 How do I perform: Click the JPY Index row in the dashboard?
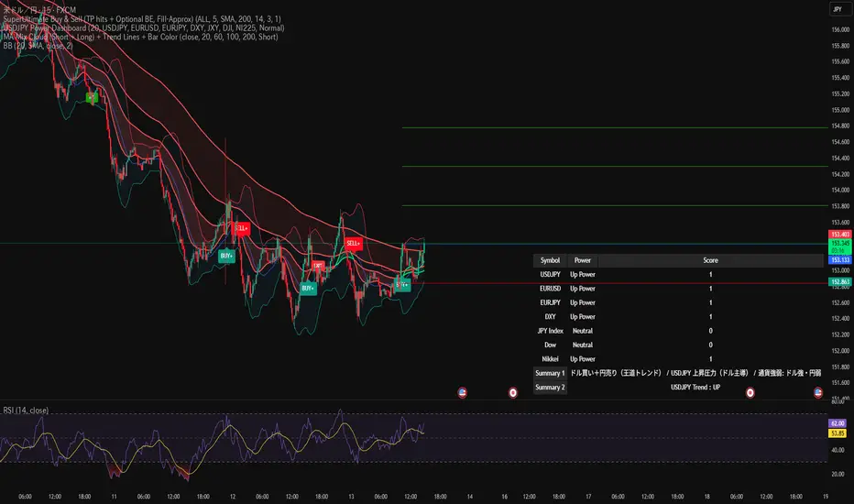[679, 331]
